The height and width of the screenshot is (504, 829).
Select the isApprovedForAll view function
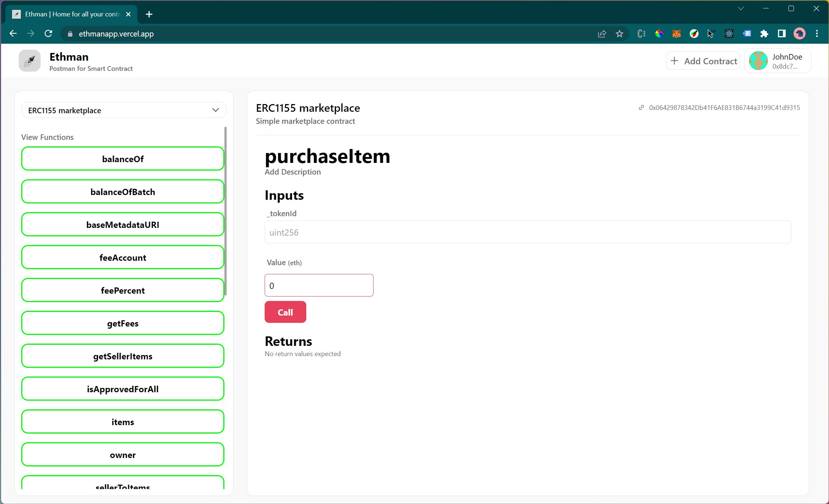pos(122,389)
